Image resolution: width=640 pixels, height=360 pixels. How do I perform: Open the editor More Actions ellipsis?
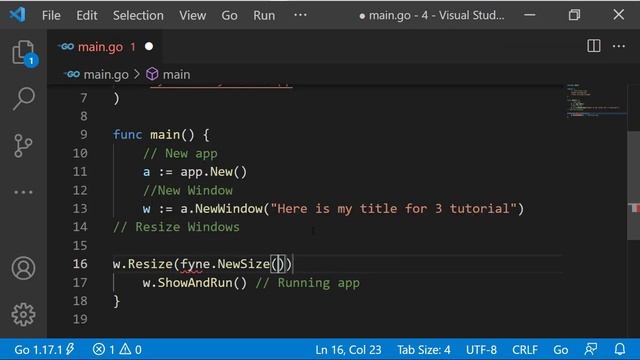[x=619, y=46]
